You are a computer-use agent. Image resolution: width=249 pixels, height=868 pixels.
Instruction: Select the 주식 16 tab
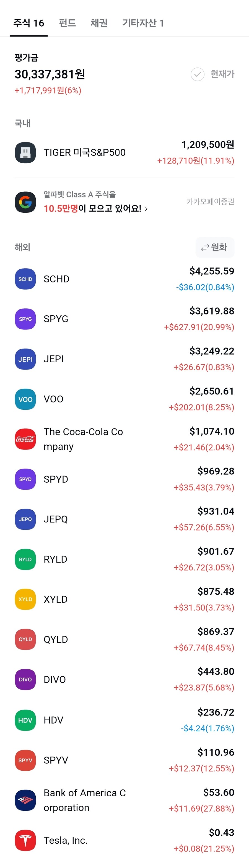pyautogui.click(x=29, y=23)
